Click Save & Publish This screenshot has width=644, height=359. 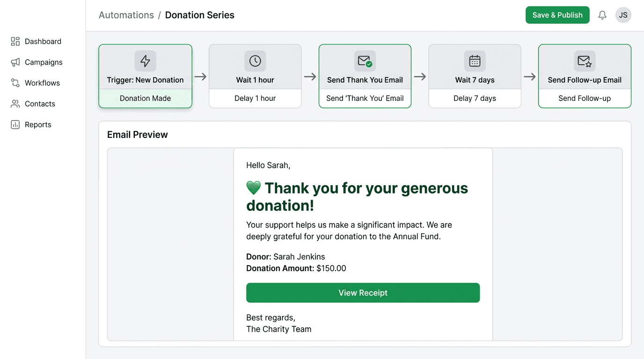(557, 15)
